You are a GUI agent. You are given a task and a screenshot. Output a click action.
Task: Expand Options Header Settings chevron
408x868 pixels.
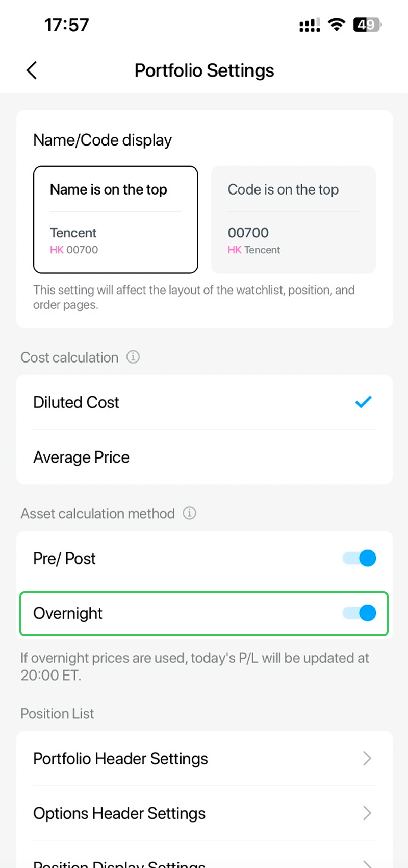pos(367,813)
